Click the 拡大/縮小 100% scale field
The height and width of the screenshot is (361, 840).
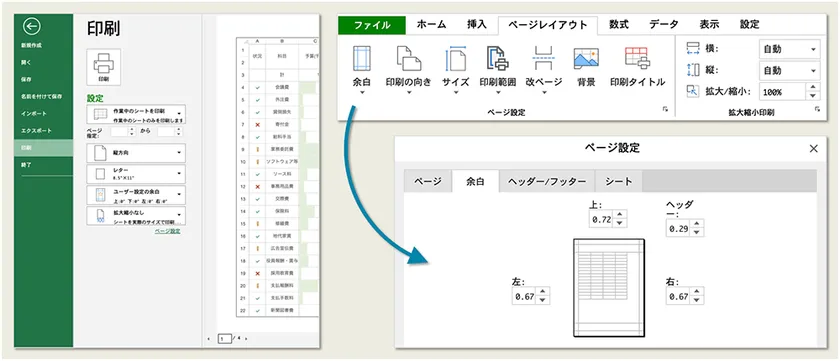click(x=783, y=92)
